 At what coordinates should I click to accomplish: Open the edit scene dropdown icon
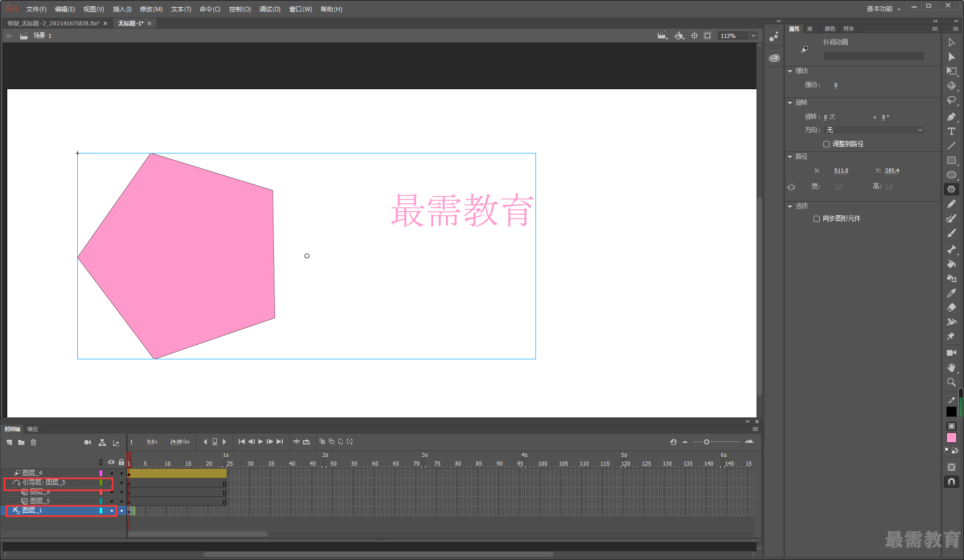pyautogui.click(x=663, y=36)
